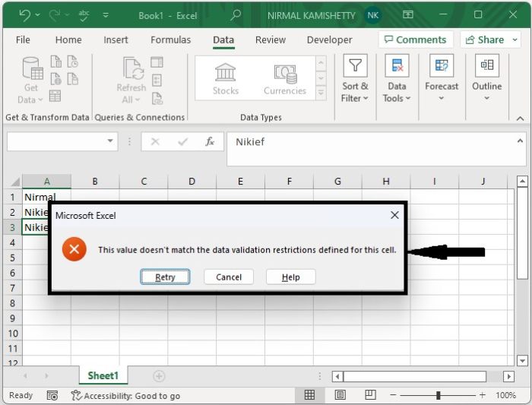Open the File menu
The width and height of the screenshot is (532, 405).
pyautogui.click(x=23, y=40)
